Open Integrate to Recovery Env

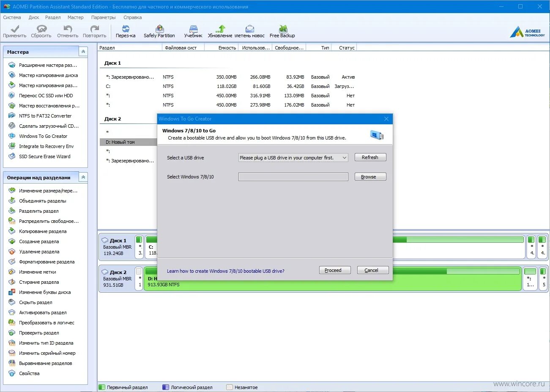[x=46, y=146]
